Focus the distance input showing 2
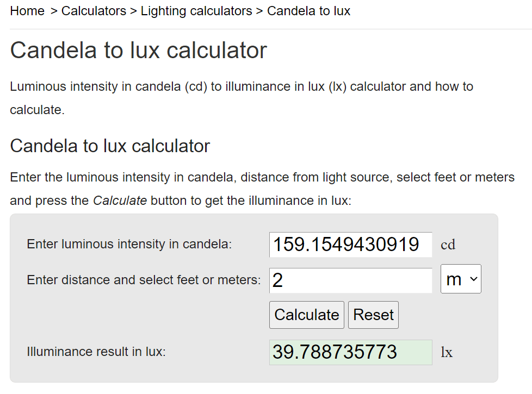 coord(350,280)
